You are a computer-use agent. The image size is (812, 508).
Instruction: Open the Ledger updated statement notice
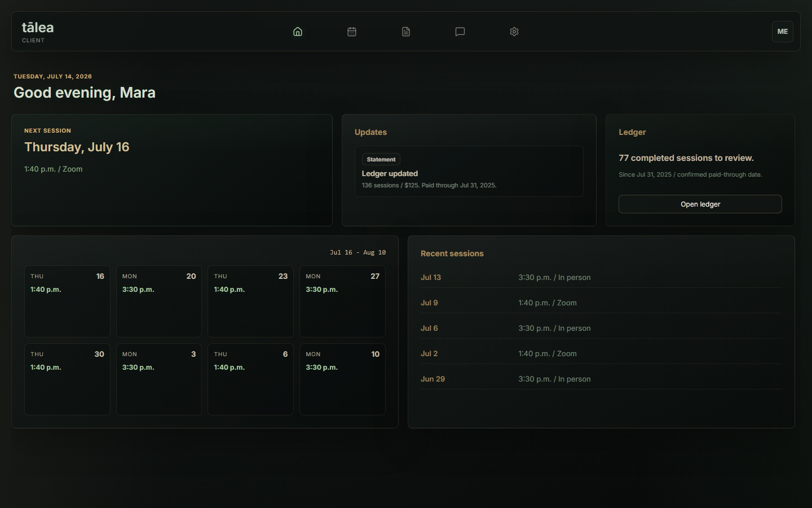pyautogui.click(x=469, y=172)
